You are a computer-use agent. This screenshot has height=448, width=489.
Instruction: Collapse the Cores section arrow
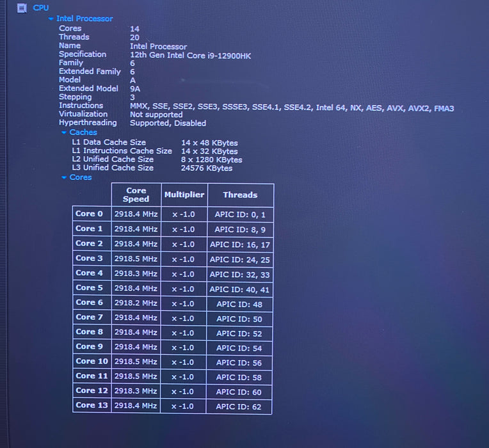coord(64,177)
